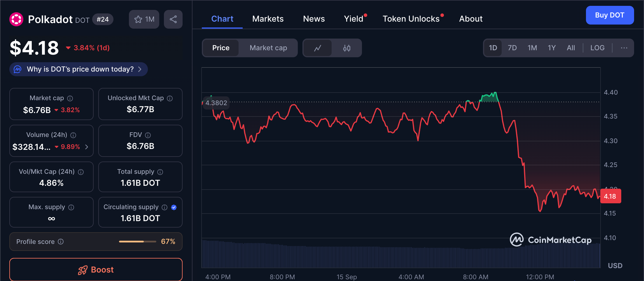Open info icon next to FDV
This screenshot has width=644, height=281.
coord(148,135)
